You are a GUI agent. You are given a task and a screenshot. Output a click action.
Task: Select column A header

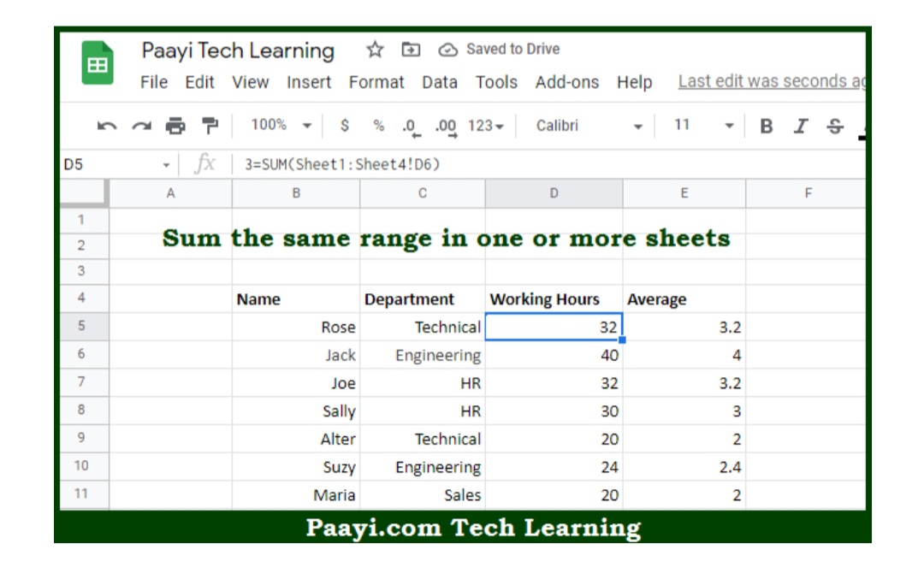170,193
